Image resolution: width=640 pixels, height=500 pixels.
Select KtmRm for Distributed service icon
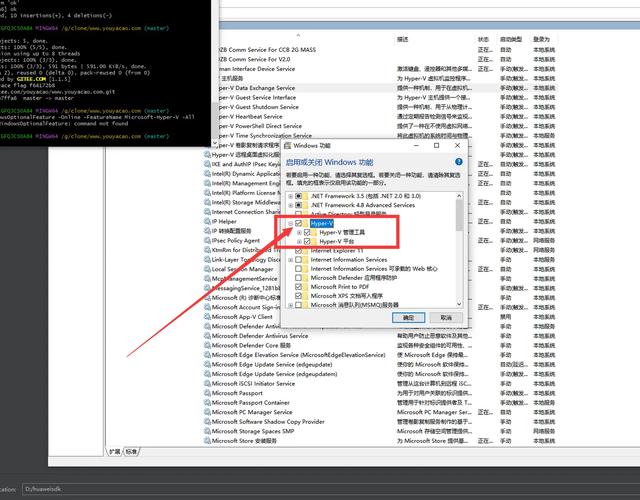pyautogui.click(x=207, y=250)
